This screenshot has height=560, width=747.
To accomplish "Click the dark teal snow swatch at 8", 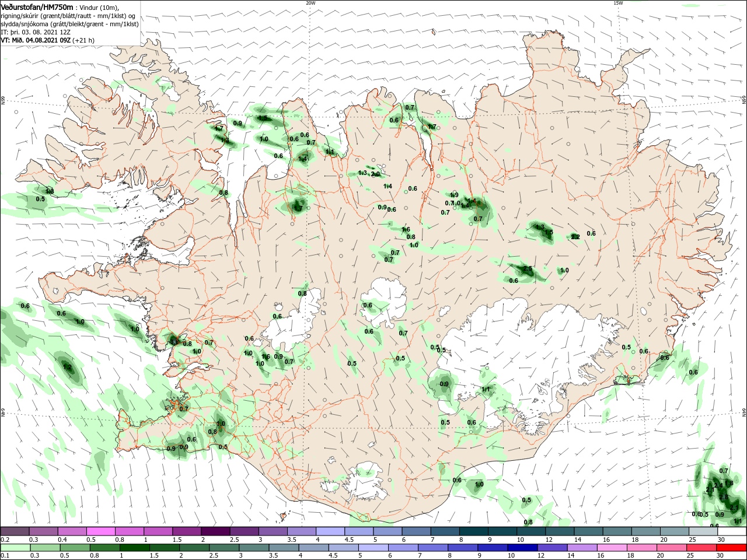I will pos(474,531).
